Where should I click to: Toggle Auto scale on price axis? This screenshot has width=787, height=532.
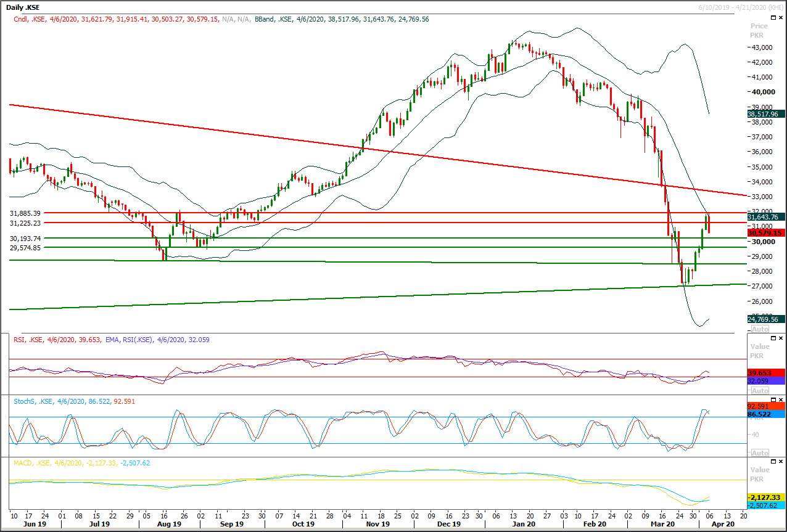pos(759,329)
